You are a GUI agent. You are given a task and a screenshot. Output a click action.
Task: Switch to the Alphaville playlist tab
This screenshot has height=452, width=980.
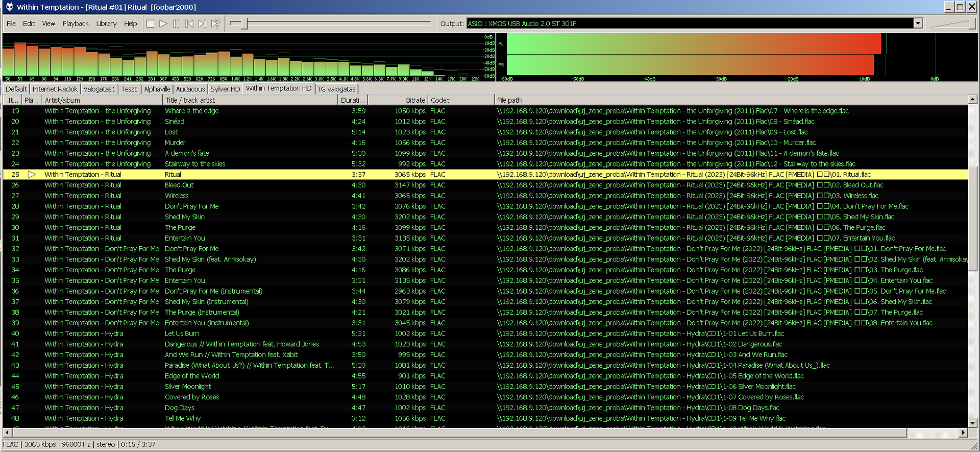pyautogui.click(x=157, y=89)
